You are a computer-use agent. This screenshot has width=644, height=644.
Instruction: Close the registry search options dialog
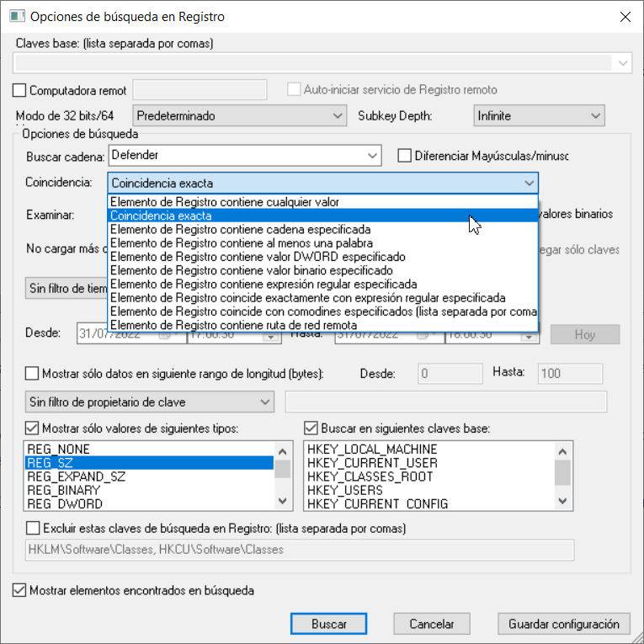[624, 17]
